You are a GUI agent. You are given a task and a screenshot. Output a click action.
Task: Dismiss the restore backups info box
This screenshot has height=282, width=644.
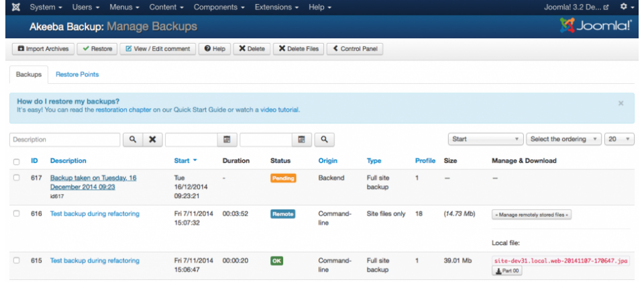tap(621, 103)
